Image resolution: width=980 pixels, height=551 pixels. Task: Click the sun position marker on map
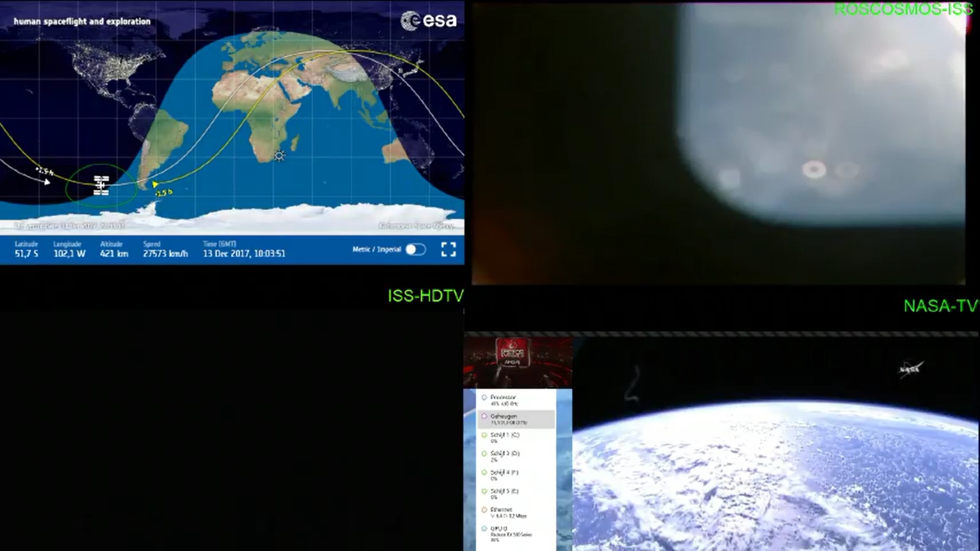click(279, 156)
